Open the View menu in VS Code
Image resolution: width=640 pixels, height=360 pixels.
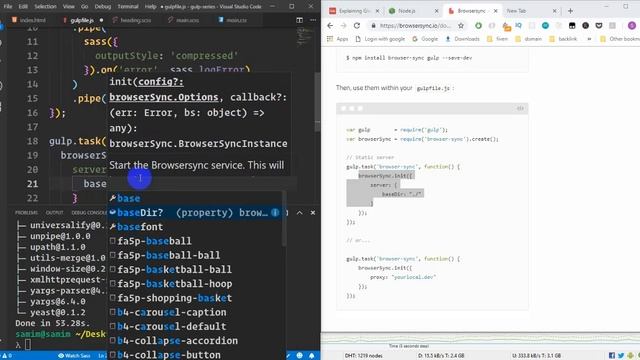click(x=69, y=7)
